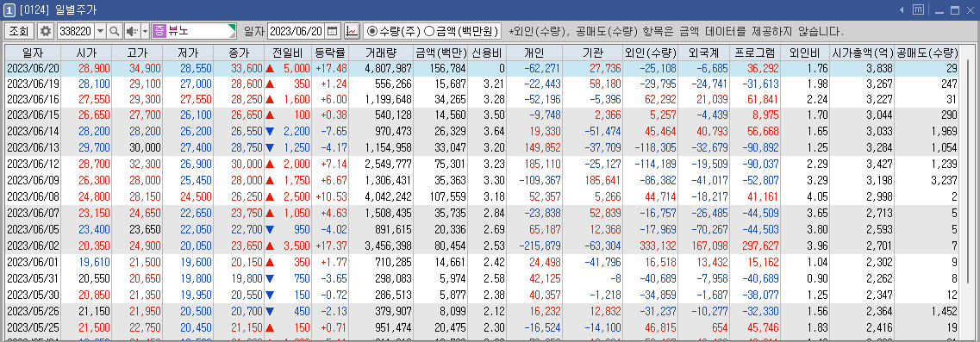The width and height of the screenshot is (980, 342).
Task: Open the calendar date picker icon
Action: (333, 31)
